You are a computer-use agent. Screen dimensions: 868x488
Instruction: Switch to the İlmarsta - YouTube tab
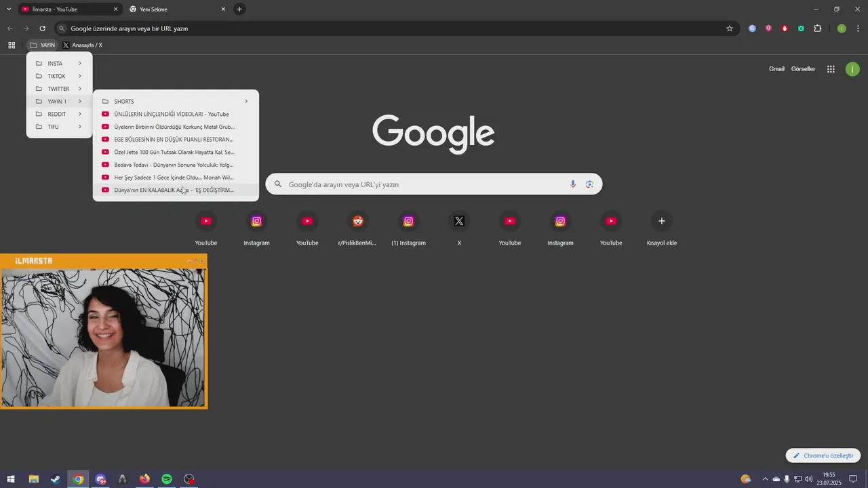(x=70, y=9)
